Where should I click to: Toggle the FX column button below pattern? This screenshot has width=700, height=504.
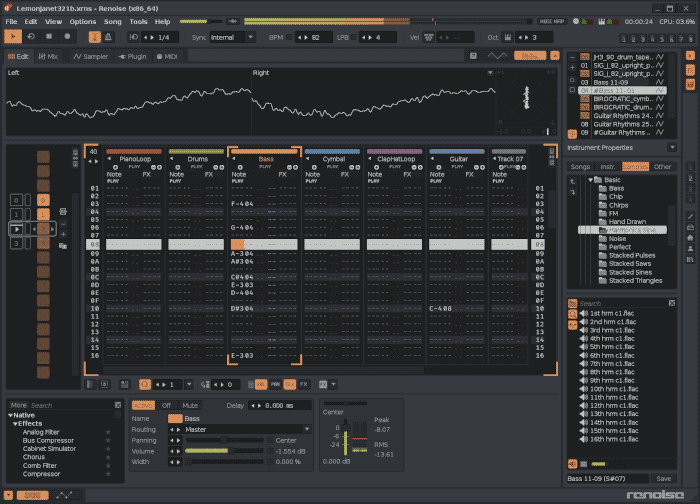pyautogui.click(x=303, y=383)
